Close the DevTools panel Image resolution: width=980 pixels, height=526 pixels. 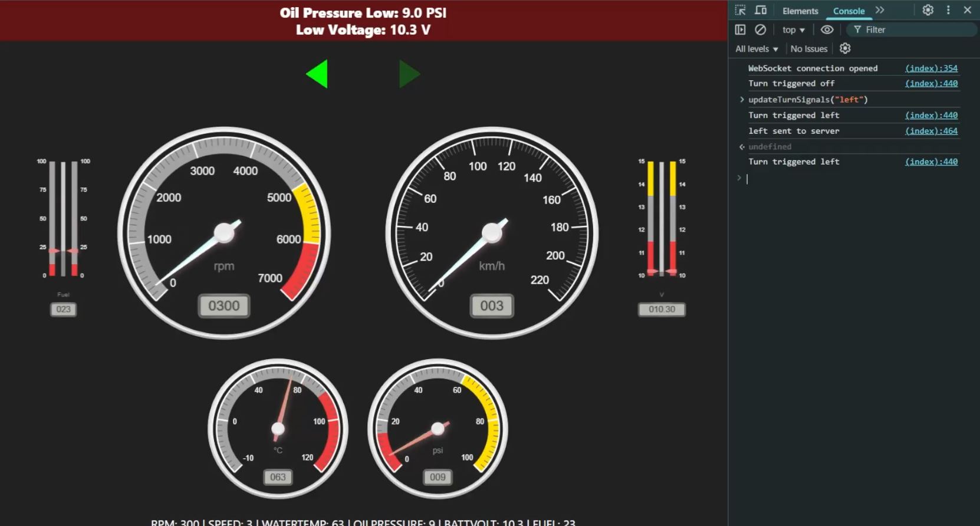click(x=968, y=10)
